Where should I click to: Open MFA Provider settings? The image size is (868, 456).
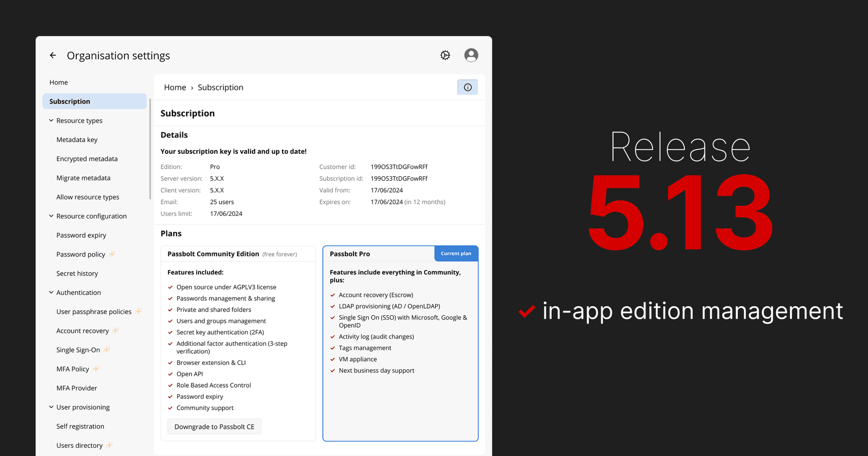pos(77,388)
